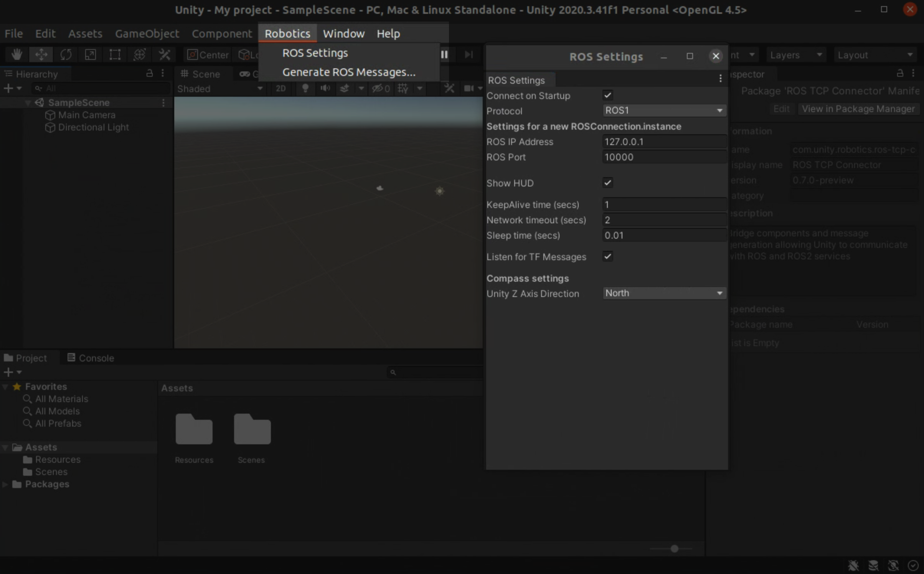Select Generate ROS Messages from Robotics menu

point(348,72)
